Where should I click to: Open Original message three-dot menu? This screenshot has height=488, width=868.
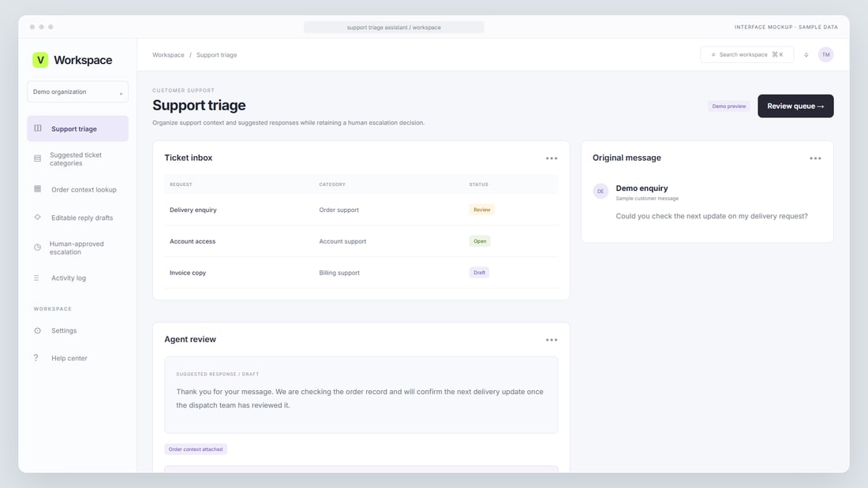pos(815,158)
